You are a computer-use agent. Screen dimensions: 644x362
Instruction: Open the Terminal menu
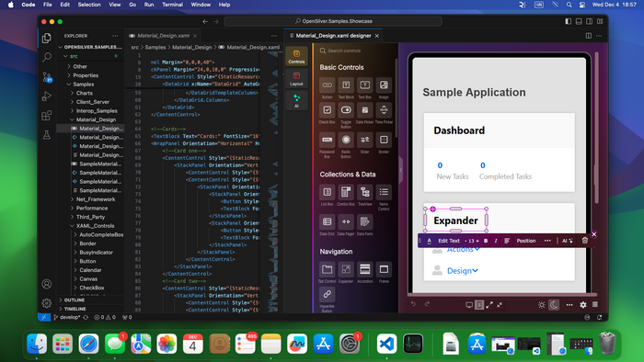point(172,5)
